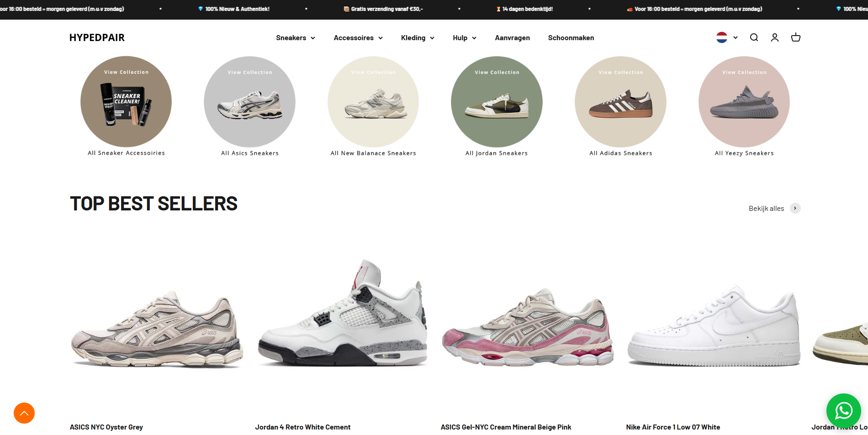
Task: Expand the Kleding dropdown menu
Action: (x=418, y=38)
